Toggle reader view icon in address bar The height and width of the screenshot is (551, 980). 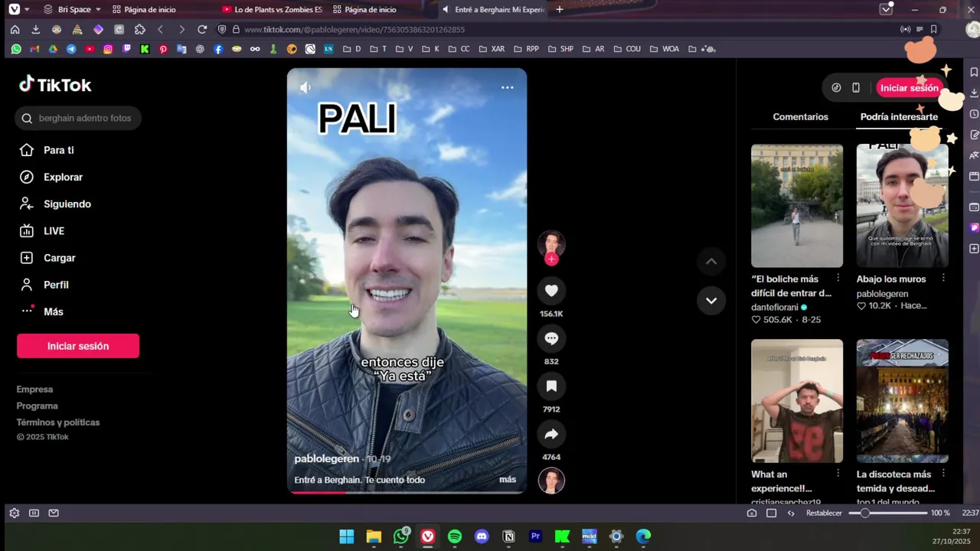point(920,29)
